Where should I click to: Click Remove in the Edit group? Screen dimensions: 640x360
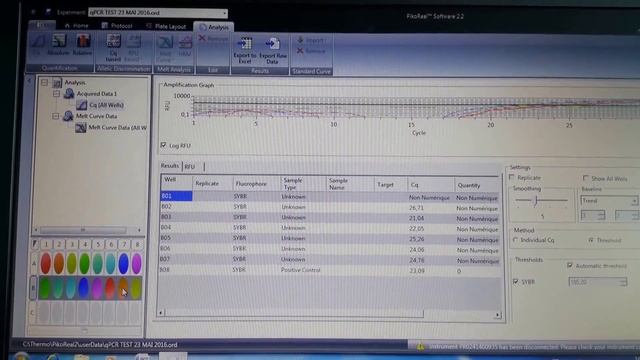(213, 38)
